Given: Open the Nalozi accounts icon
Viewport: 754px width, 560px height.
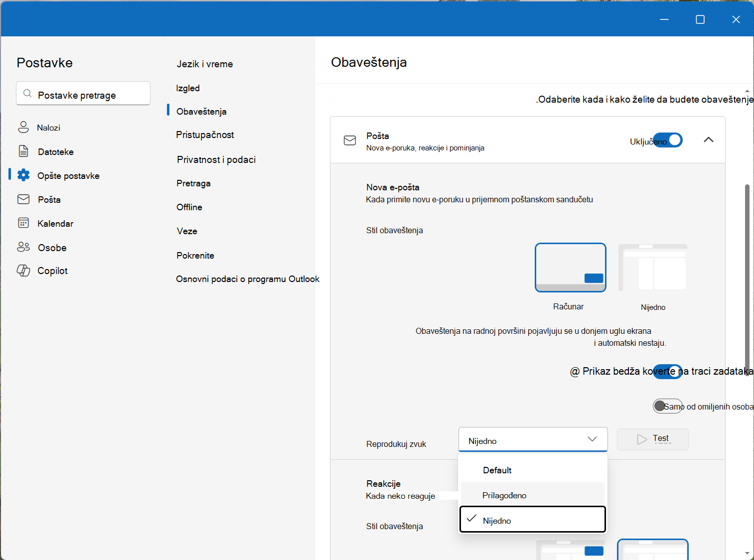Looking at the screenshot, I should (x=23, y=127).
